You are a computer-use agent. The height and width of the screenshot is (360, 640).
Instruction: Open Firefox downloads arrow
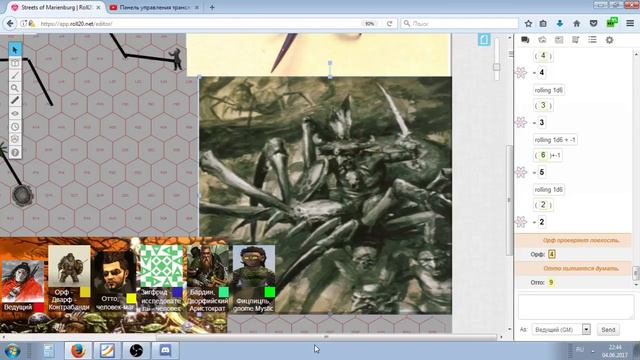pos(560,24)
